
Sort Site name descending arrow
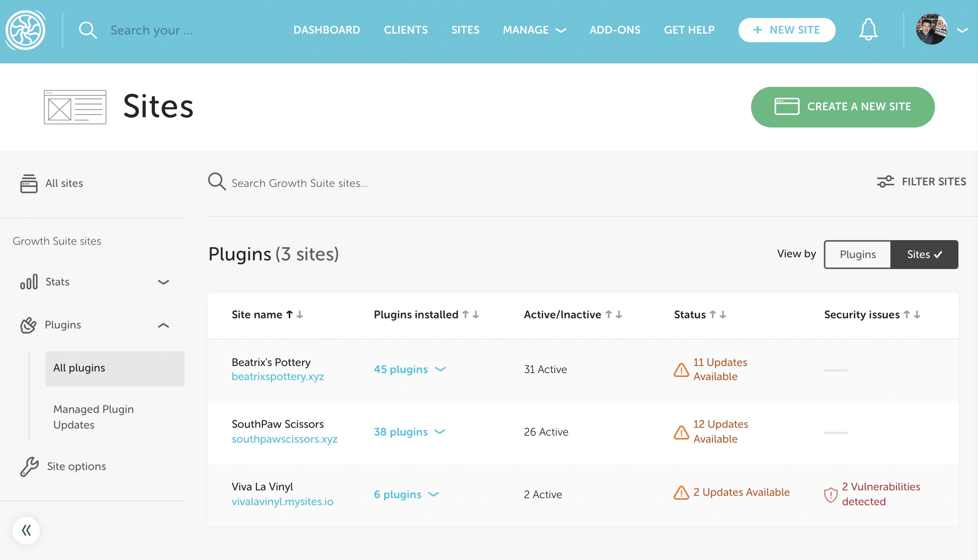[x=300, y=315]
